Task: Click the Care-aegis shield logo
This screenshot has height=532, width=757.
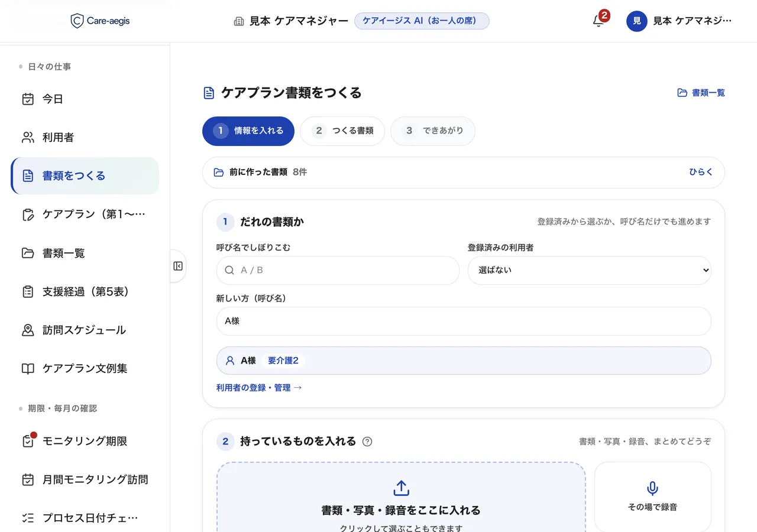Action: 77,21
